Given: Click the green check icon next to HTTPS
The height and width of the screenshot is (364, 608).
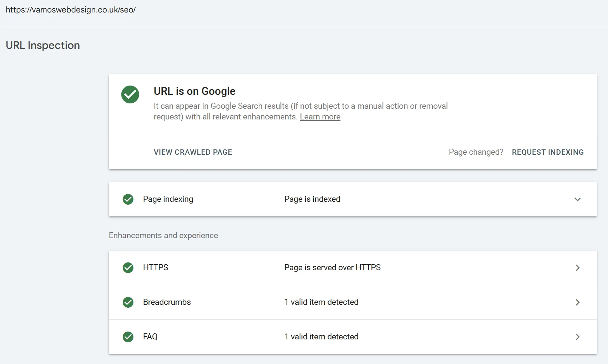Looking at the screenshot, I should tap(128, 268).
